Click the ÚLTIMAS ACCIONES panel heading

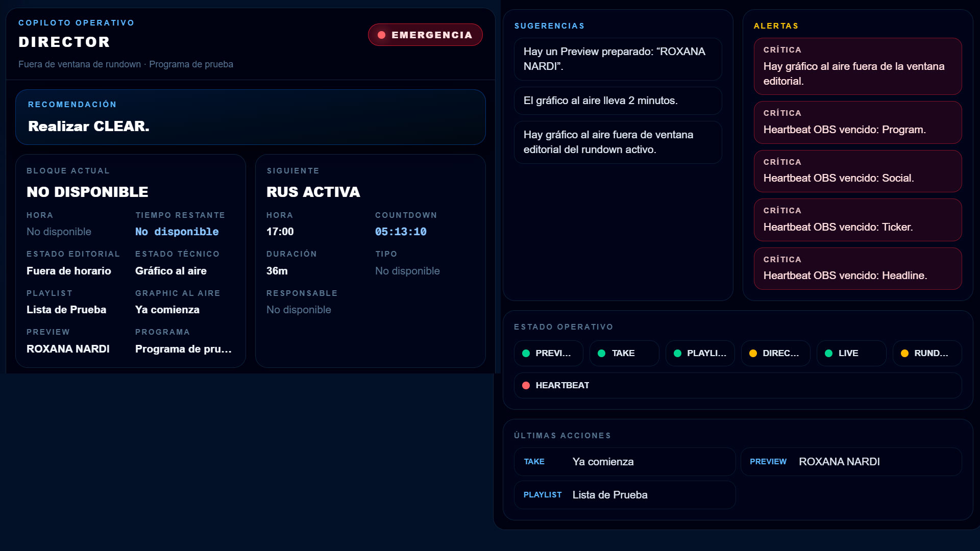point(562,436)
